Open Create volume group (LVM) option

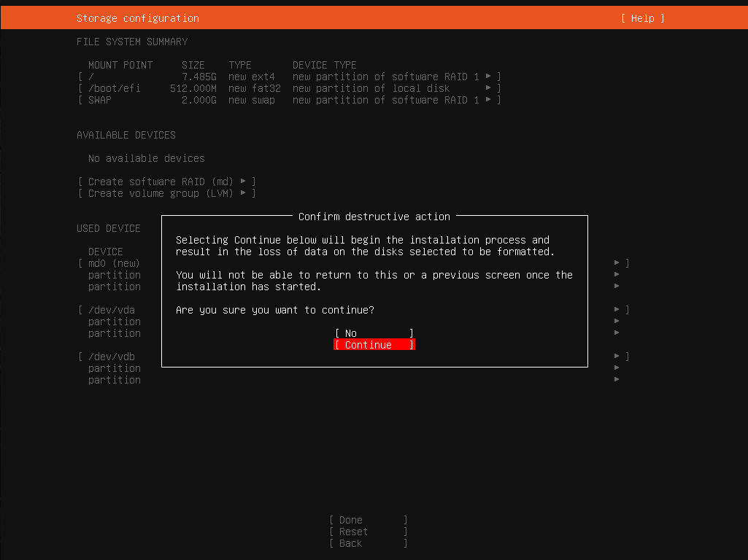[x=166, y=193]
